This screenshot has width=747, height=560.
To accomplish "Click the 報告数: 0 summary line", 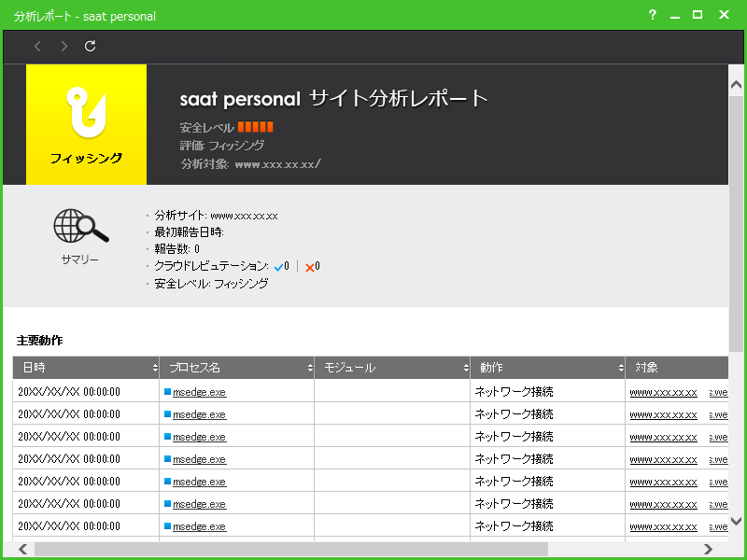I will 176,249.
